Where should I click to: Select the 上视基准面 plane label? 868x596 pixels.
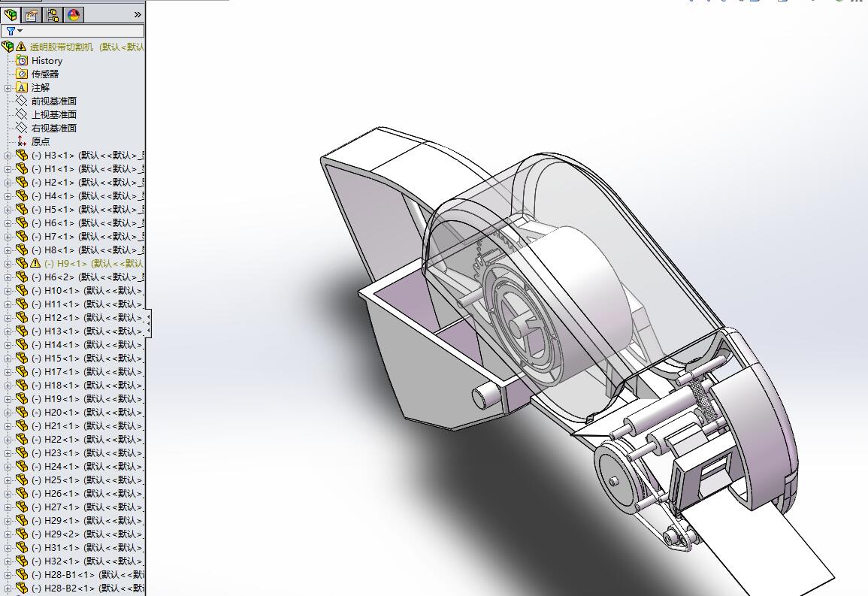click(53, 114)
